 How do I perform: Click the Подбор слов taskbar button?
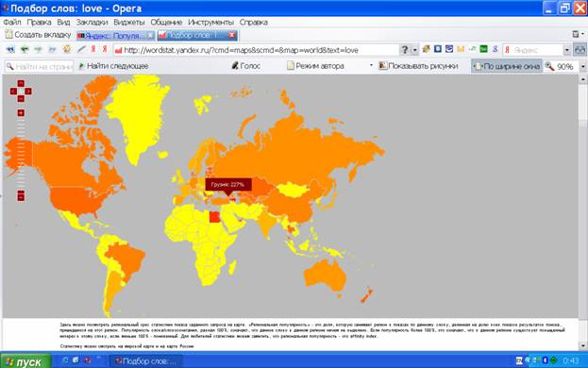coord(145,361)
